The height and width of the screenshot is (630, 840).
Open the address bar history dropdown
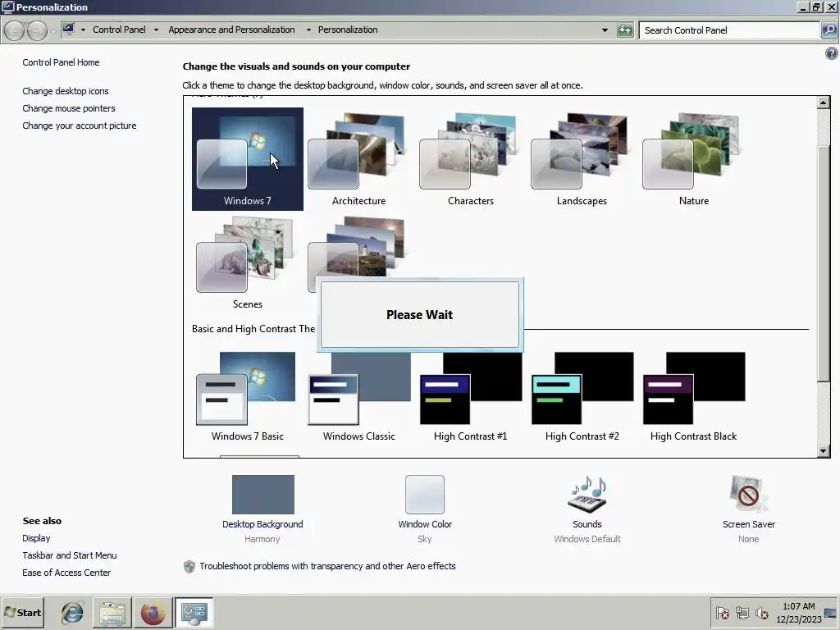[605, 30]
